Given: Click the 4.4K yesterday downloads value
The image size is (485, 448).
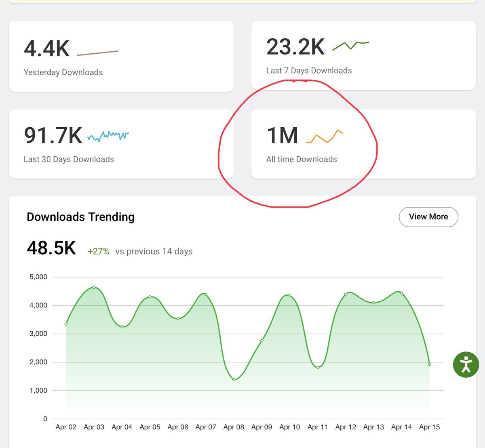Looking at the screenshot, I should pyautogui.click(x=47, y=49).
